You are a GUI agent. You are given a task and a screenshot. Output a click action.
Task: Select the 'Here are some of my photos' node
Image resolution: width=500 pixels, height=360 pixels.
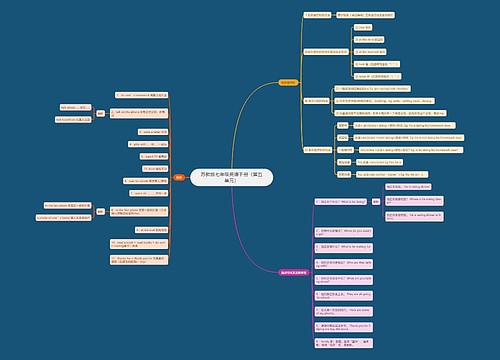pos(344,312)
